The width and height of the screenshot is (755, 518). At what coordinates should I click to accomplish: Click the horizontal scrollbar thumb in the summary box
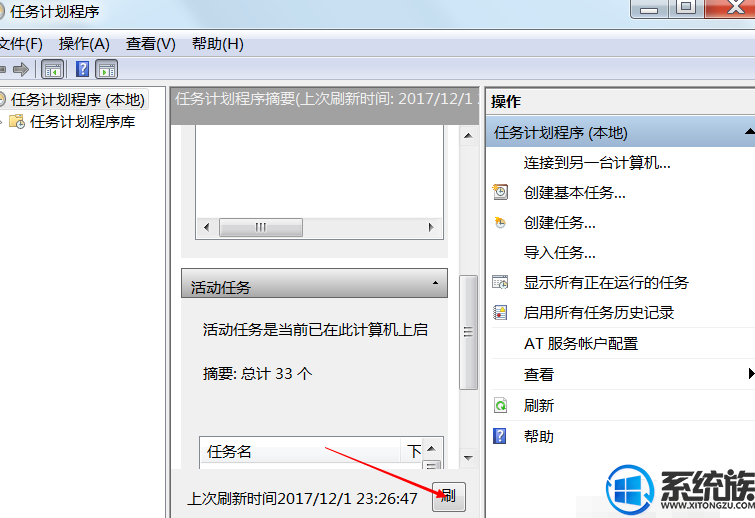click(261, 227)
